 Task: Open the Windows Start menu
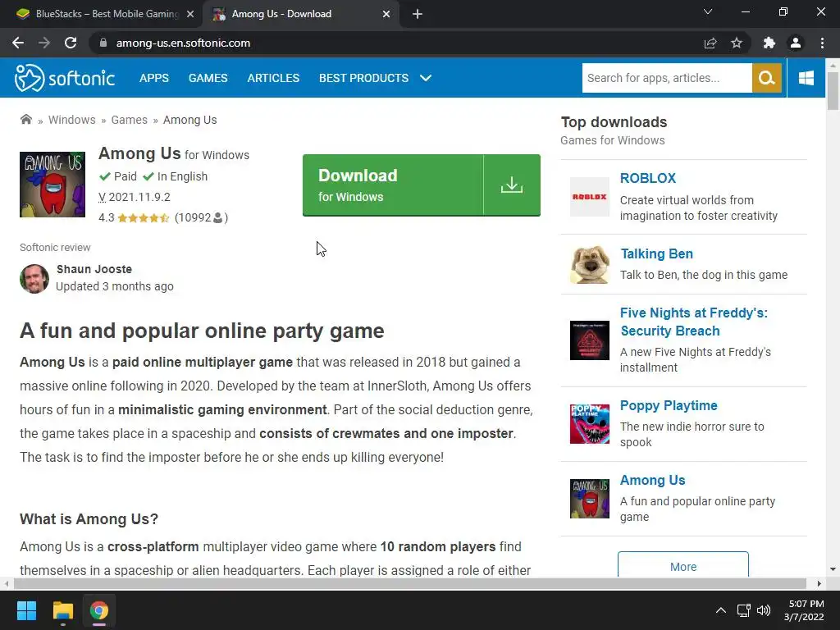pyautogui.click(x=26, y=610)
